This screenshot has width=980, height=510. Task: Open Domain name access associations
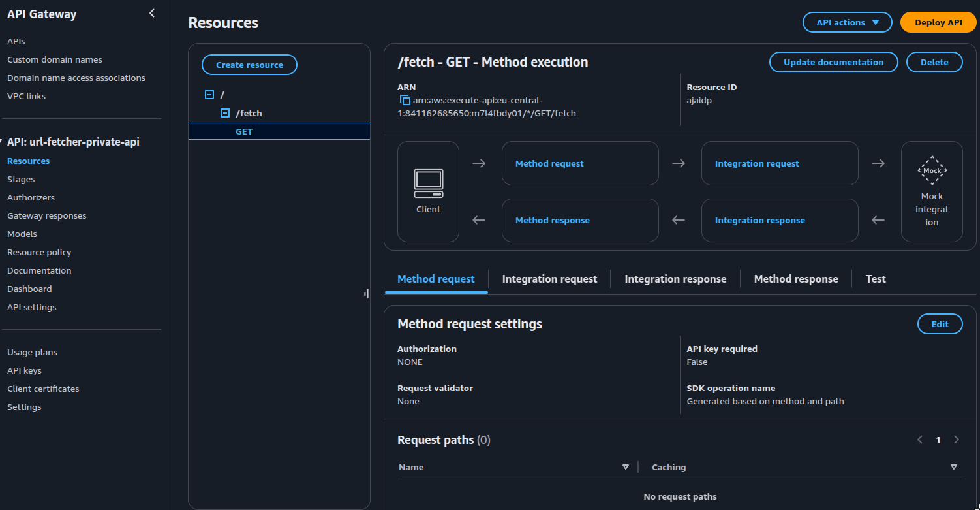[x=76, y=78]
